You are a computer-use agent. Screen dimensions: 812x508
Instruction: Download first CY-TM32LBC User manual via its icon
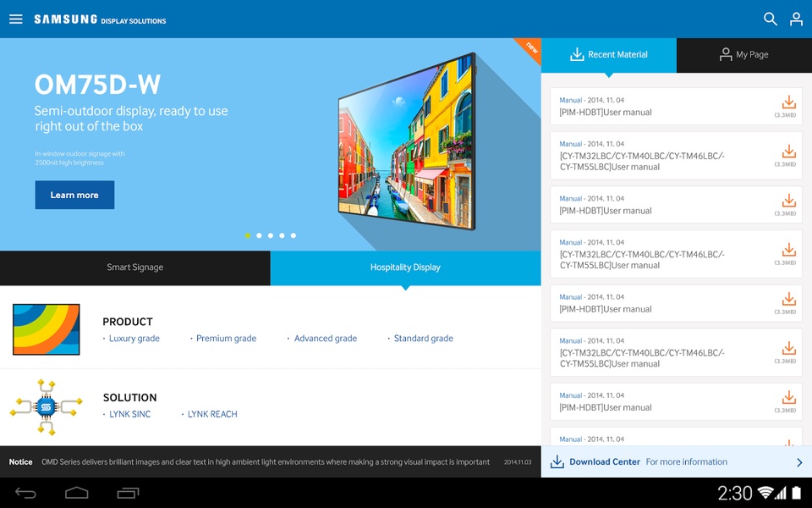(788, 152)
